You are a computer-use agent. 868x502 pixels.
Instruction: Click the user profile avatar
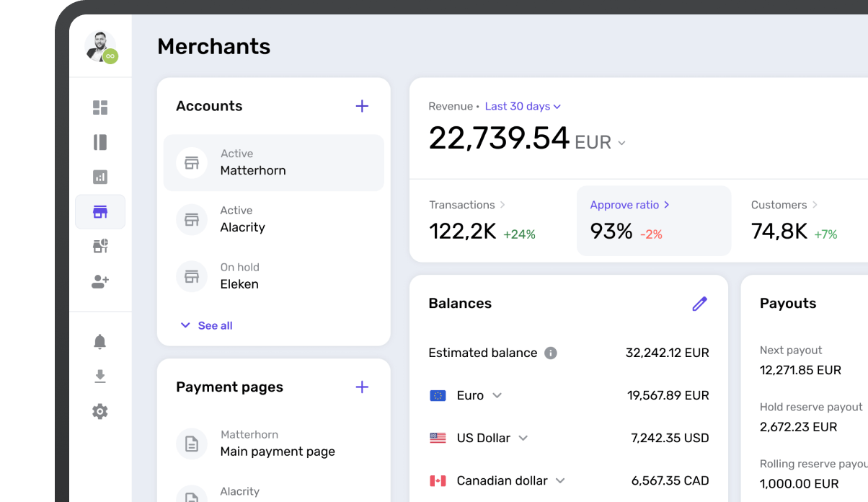click(x=99, y=47)
